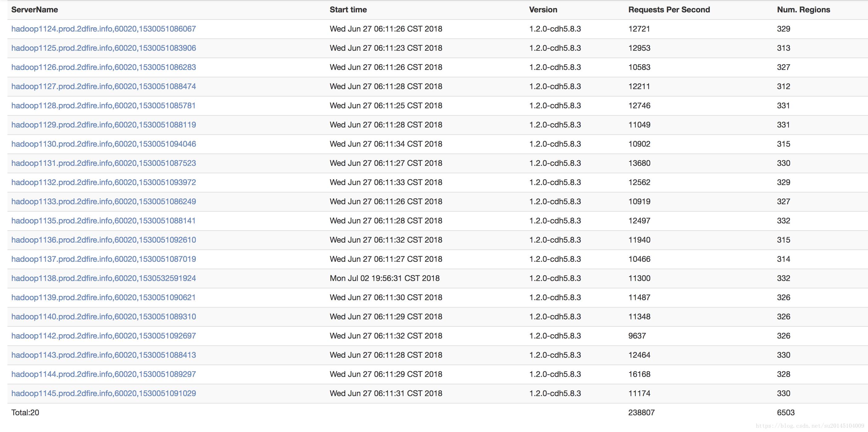Open the hadoop1136 region server link
Image resolution: width=868 pixels, height=432 pixels.
103,240
